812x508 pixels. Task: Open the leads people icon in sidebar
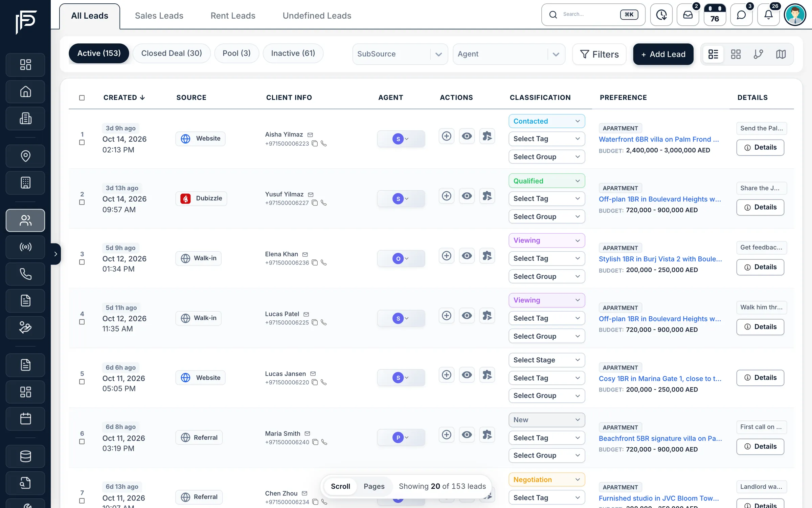tap(25, 220)
